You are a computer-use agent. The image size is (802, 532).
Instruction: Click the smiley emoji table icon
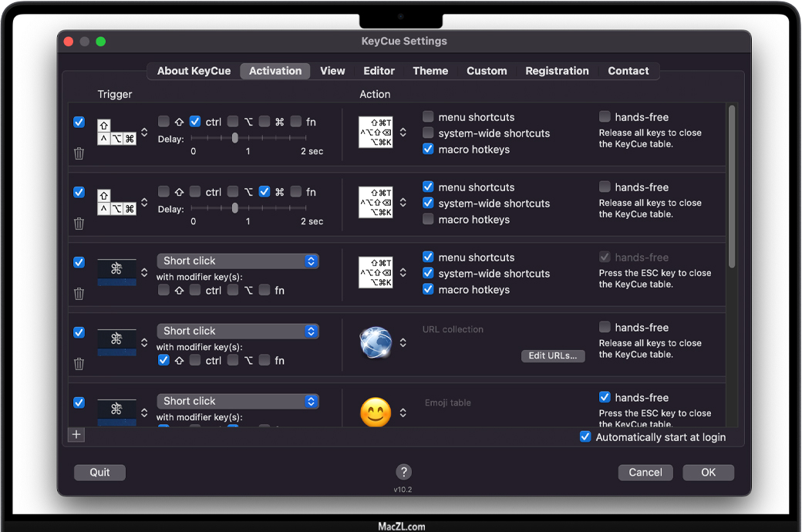tap(376, 412)
